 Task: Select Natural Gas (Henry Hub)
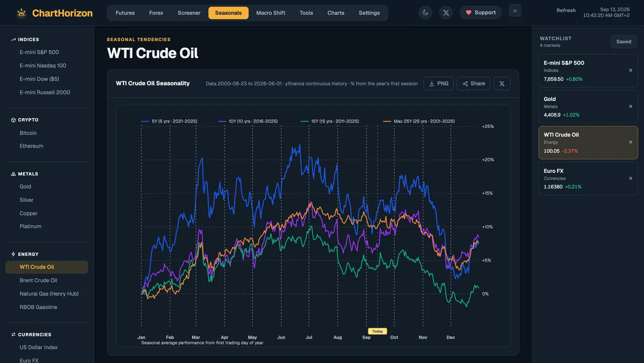pyautogui.click(x=47, y=294)
